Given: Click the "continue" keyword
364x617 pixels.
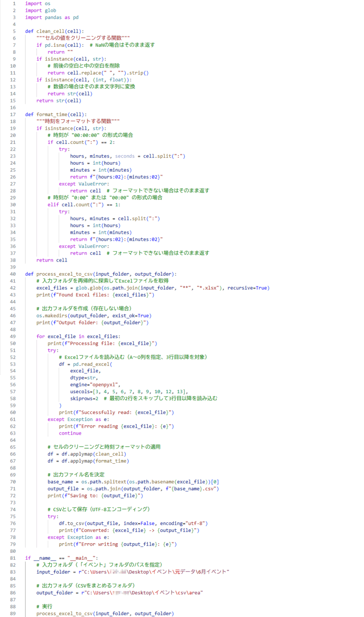Looking at the screenshot, I should coord(70,433).
